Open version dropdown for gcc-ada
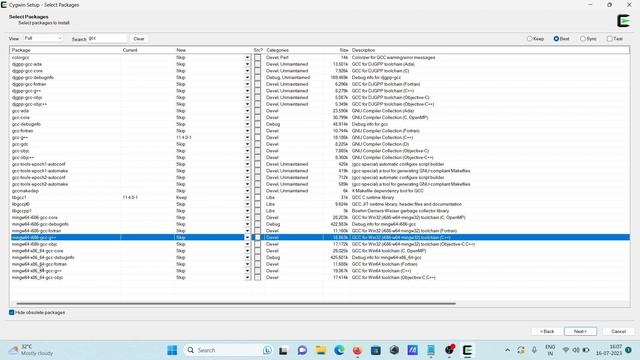 (x=247, y=111)
